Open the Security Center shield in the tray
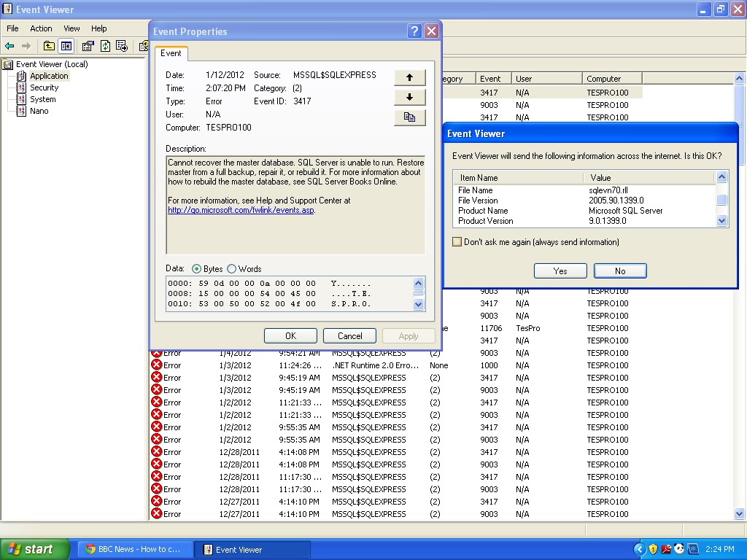This screenshot has width=747, height=560. (x=653, y=549)
